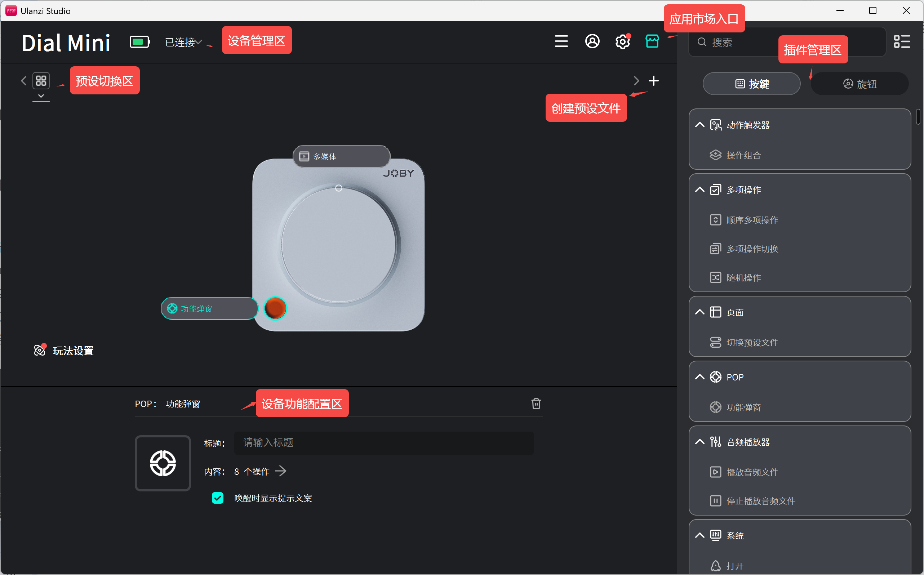Screen dimensions: 924x575
Task: Click the battery status icon
Action: pyautogui.click(x=139, y=42)
